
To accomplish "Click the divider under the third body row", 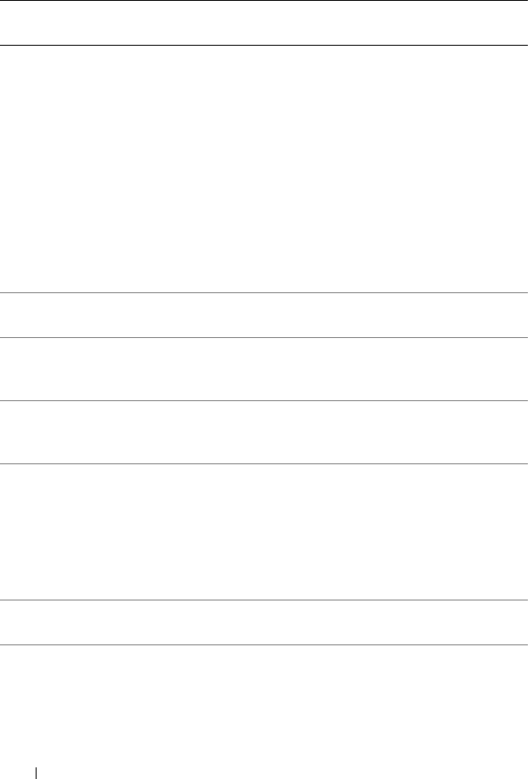I will 266,400.
